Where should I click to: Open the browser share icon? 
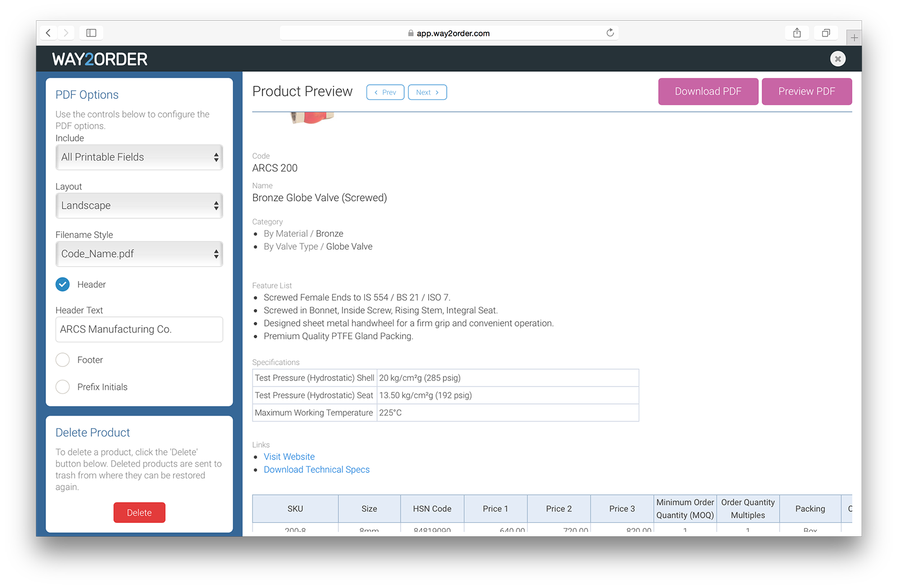click(797, 33)
